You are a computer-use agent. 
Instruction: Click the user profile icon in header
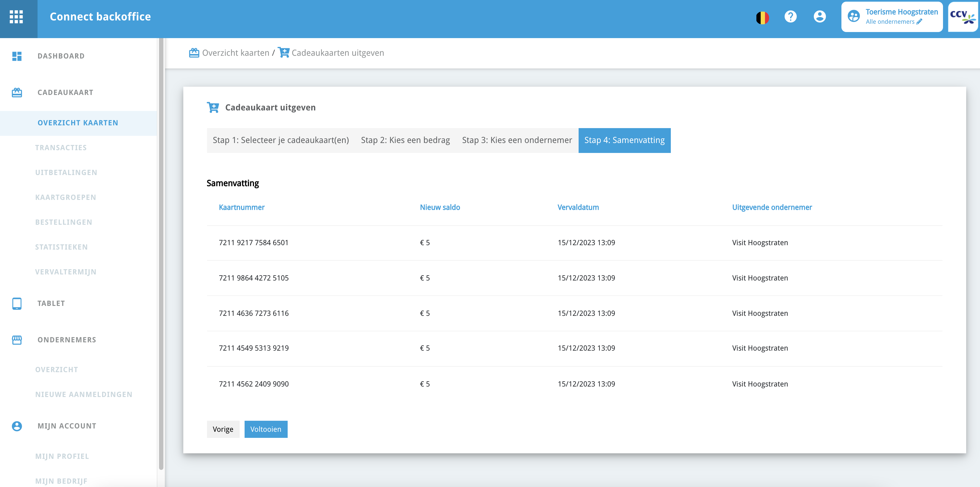[x=819, y=17]
